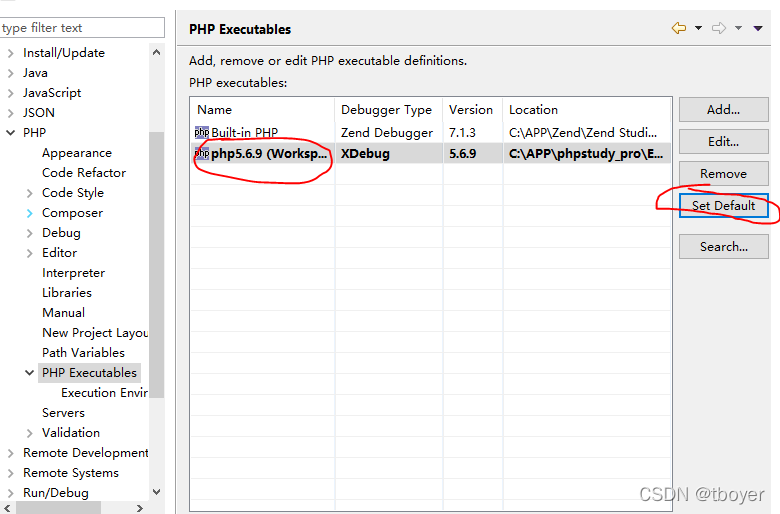Collapse the PHP Executables node
Image resolution: width=780 pixels, height=514 pixels.
29,373
